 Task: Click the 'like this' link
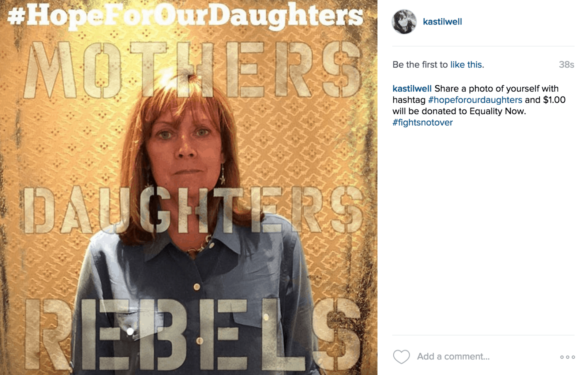click(x=467, y=65)
